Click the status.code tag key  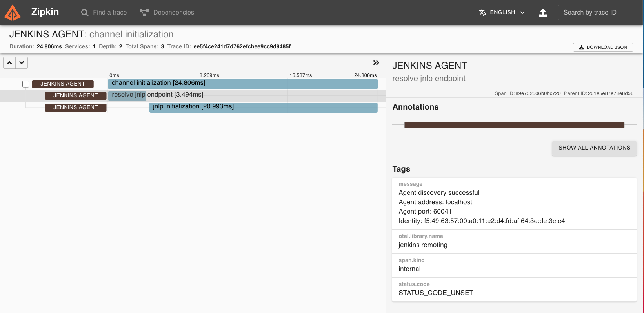(x=414, y=284)
